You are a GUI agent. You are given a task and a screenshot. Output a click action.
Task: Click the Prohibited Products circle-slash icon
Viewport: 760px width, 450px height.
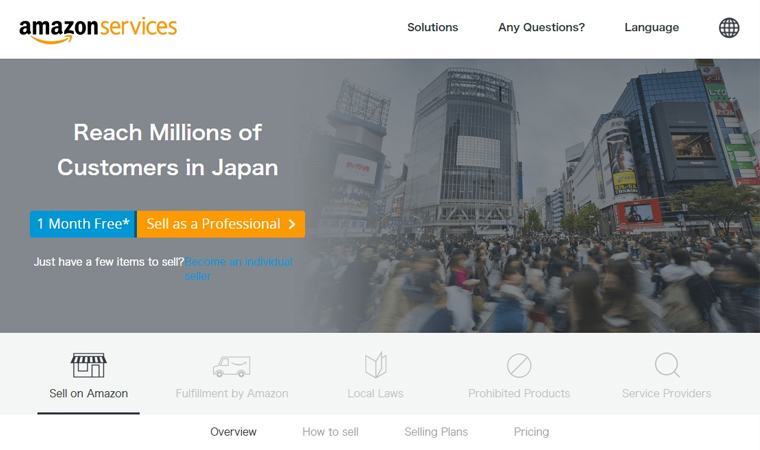pos(519,365)
